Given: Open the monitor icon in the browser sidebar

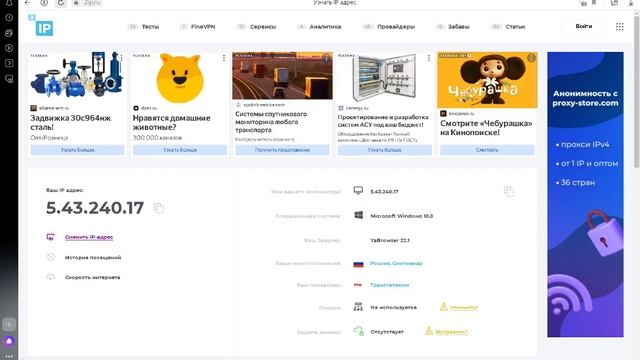Looking at the screenshot, I should coord(9,78).
